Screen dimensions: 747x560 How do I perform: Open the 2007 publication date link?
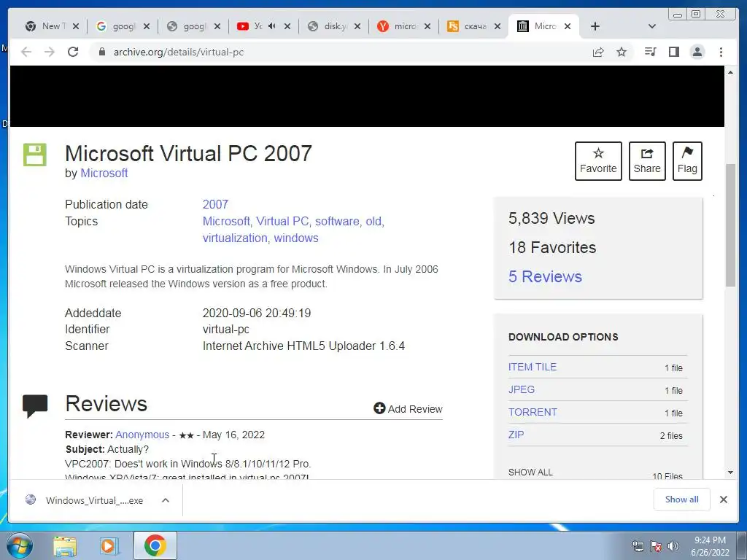215,204
